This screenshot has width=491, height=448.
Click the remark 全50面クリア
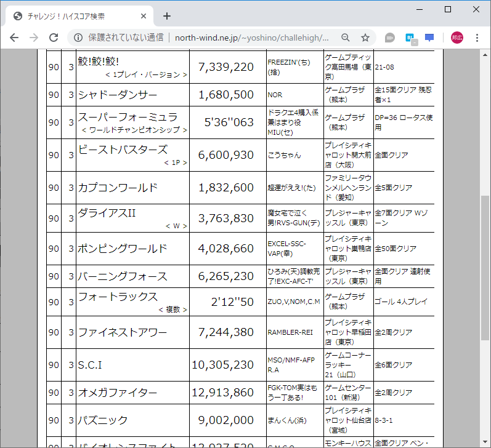click(396, 249)
